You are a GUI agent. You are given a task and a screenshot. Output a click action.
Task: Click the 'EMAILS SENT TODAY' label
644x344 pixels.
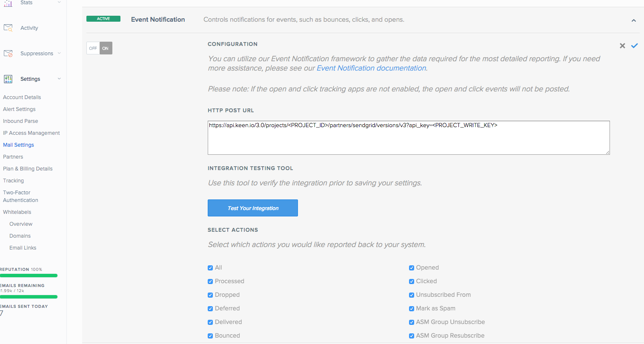coord(24,307)
